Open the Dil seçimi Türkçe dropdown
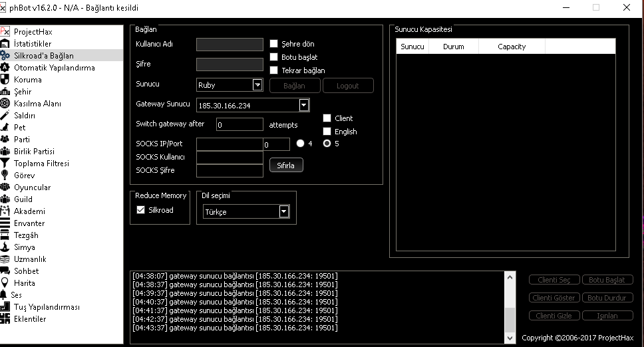644x347 pixels. [x=284, y=212]
